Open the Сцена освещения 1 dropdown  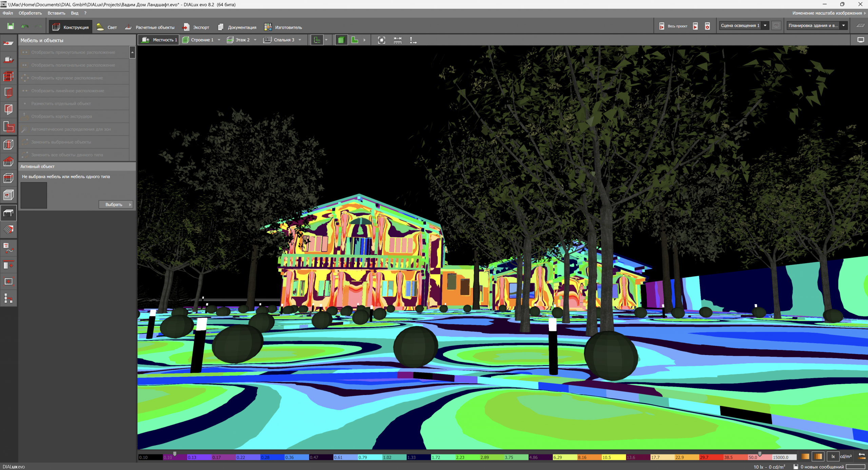coord(765,25)
